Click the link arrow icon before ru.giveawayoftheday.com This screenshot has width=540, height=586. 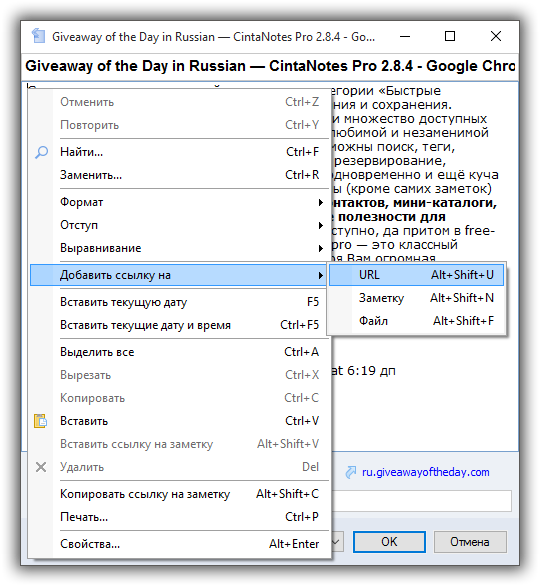click(x=351, y=472)
